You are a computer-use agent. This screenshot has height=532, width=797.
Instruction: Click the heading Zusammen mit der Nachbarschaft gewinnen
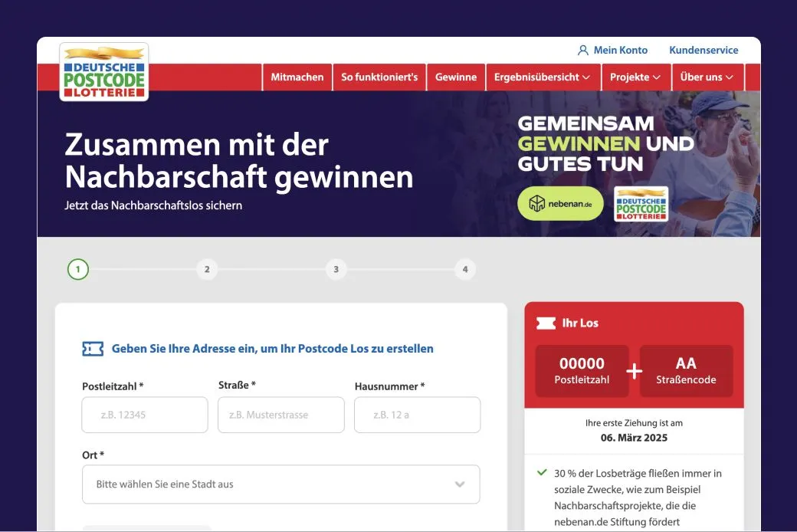pos(239,161)
